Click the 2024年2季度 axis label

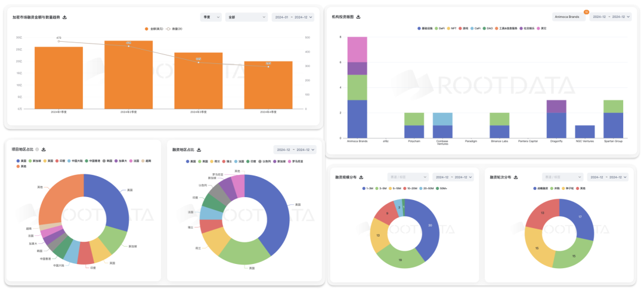pyautogui.click(x=129, y=112)
